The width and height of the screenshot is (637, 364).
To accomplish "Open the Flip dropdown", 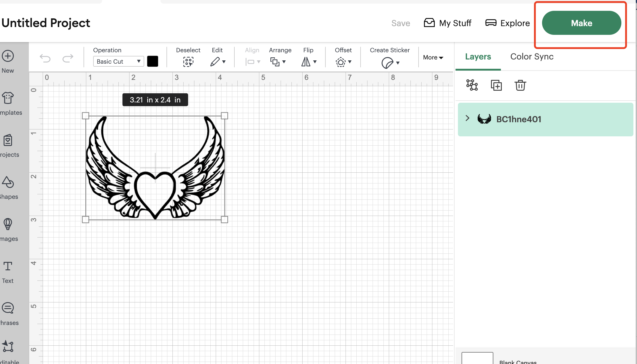I will [309, 62].
